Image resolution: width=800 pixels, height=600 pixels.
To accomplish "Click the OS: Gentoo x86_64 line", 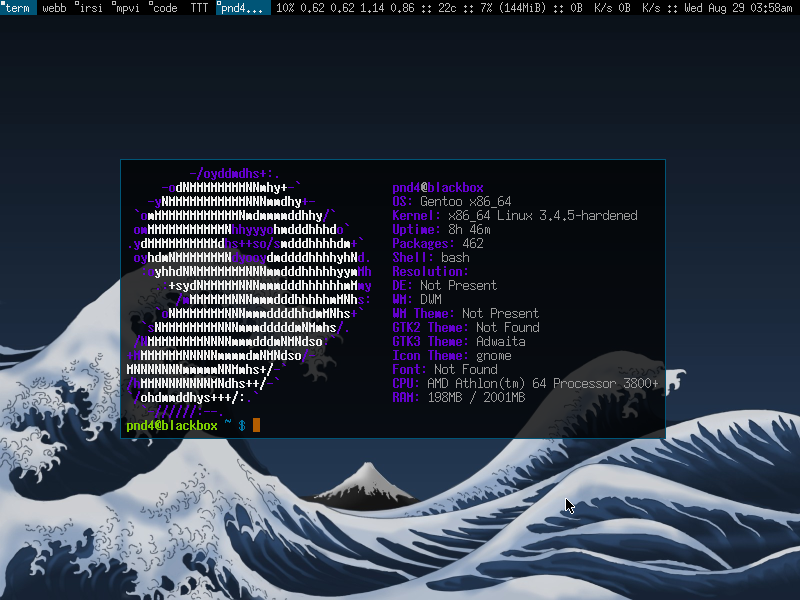I will click(x=452, y=202).
